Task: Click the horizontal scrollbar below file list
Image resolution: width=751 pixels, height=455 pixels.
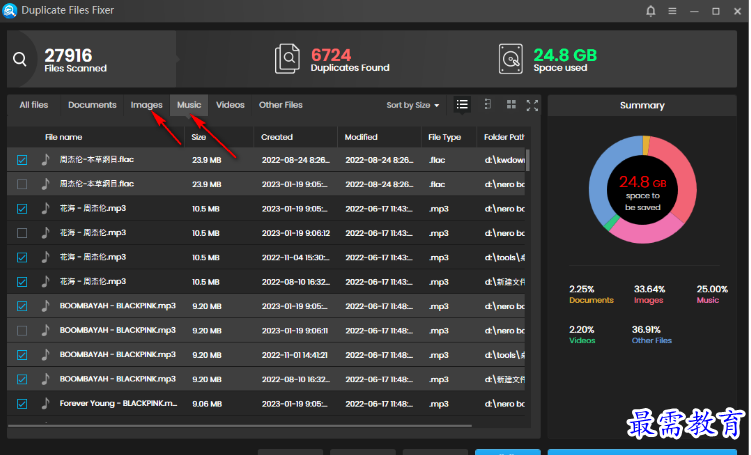Action: click(239, 425)
